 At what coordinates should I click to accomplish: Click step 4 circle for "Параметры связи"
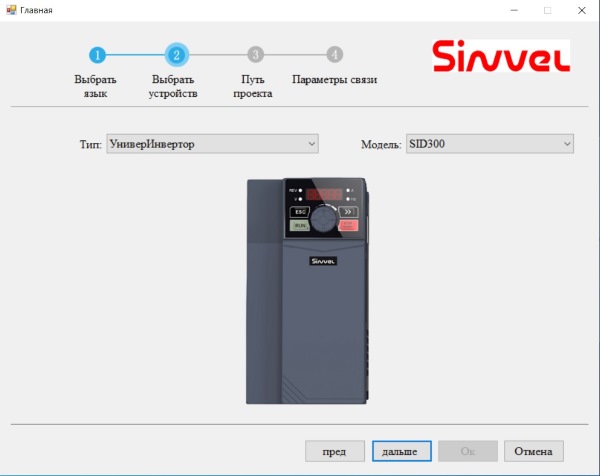(x=334, y=55)
